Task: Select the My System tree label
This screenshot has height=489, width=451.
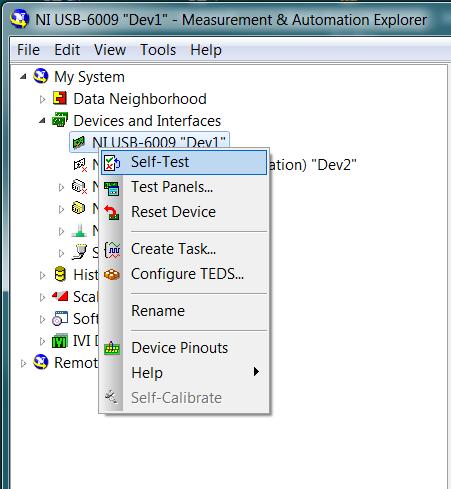Action: click(89, 77)
